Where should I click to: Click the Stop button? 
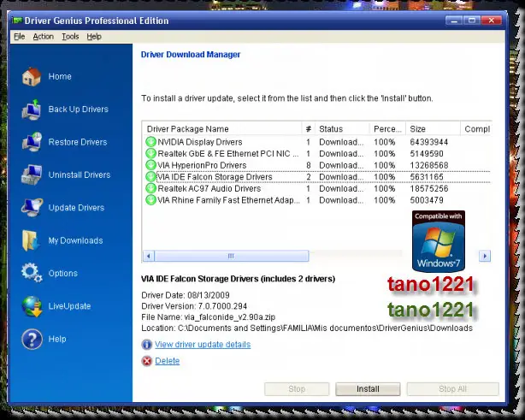click(297, 389)
